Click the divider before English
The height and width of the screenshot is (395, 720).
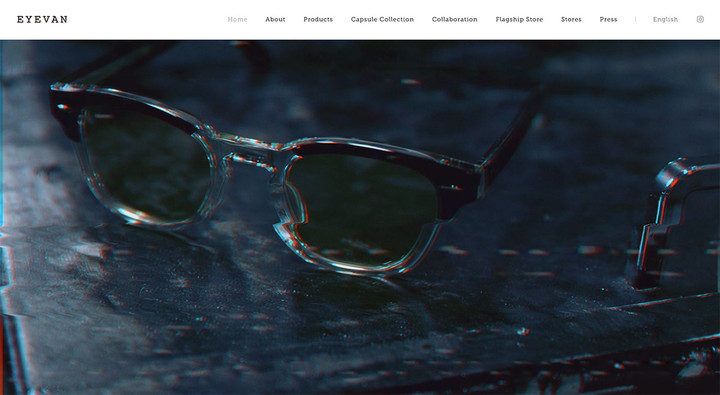[x=636, y=19]
